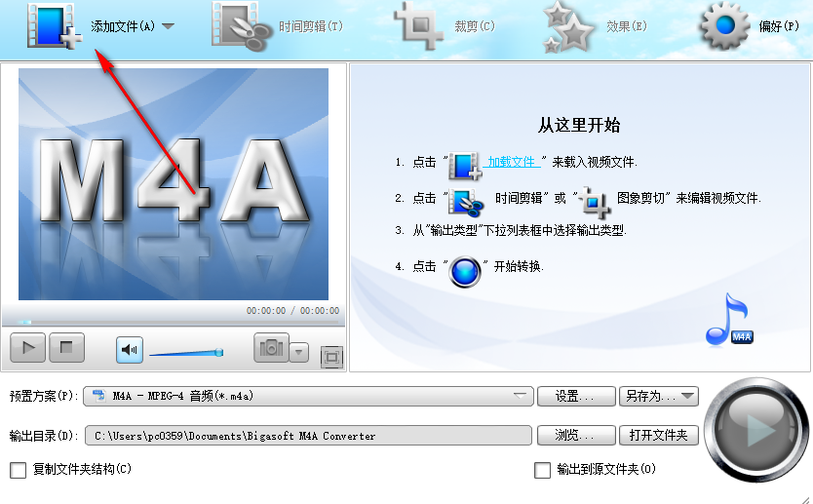The width and height of the screenshot is (813, 504).
Task: Click the 00:00:00 / 00:00:00 time display
Action: coord(292,311)
